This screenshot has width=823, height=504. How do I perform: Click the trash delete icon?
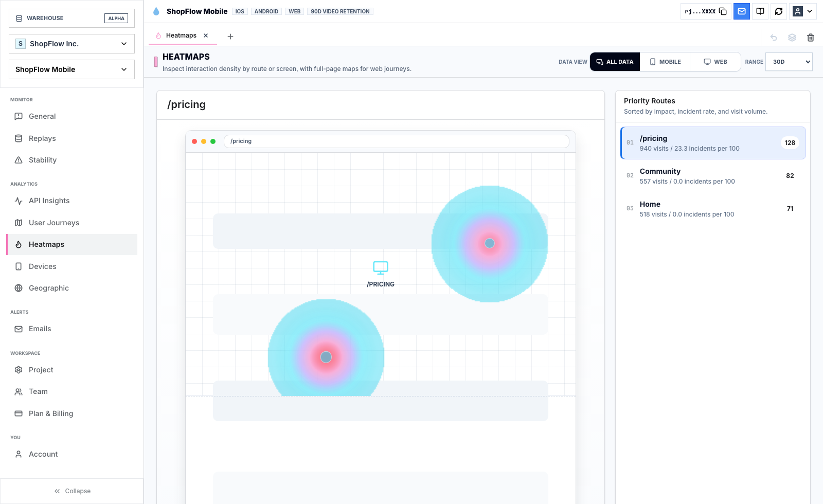[x=811, y=37]
